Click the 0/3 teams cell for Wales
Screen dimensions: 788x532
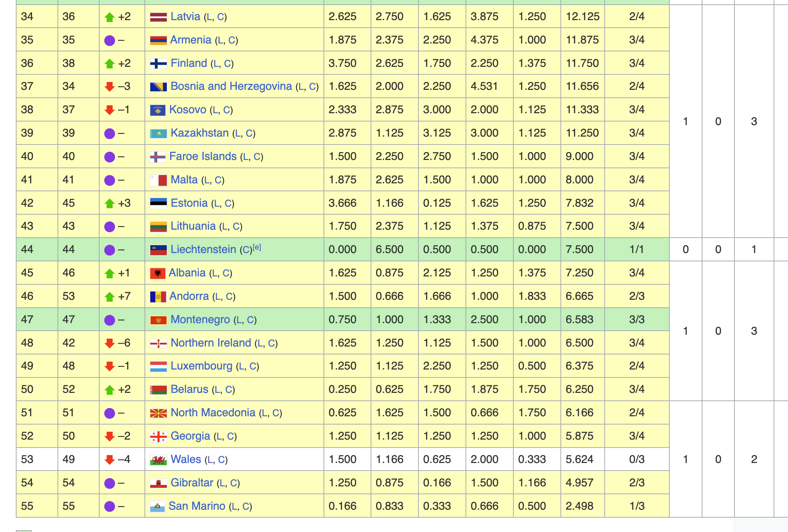point(637,459)
